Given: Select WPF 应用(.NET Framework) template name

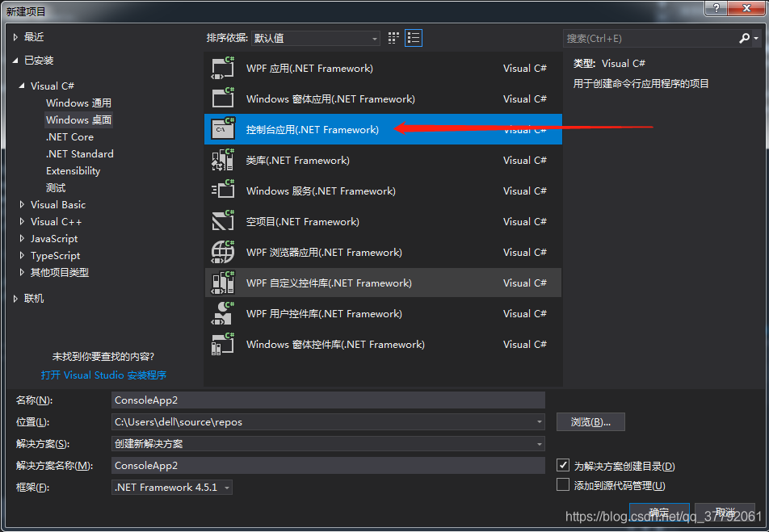Looking at the screenshot, I should (x=309, y=68).
